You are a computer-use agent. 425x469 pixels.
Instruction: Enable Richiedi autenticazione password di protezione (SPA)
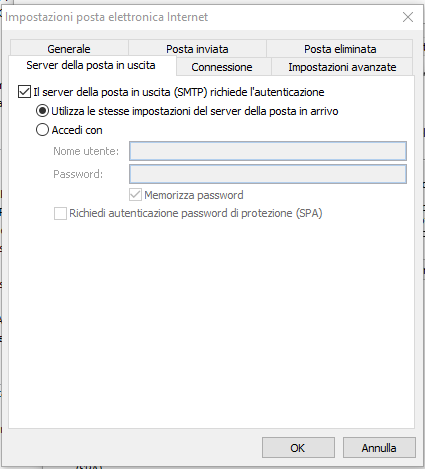[x=60, y=213]
